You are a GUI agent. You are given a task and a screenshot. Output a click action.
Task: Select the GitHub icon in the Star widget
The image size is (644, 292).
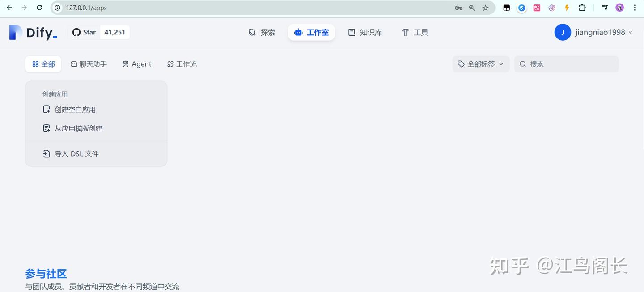[x=76, y=32]
